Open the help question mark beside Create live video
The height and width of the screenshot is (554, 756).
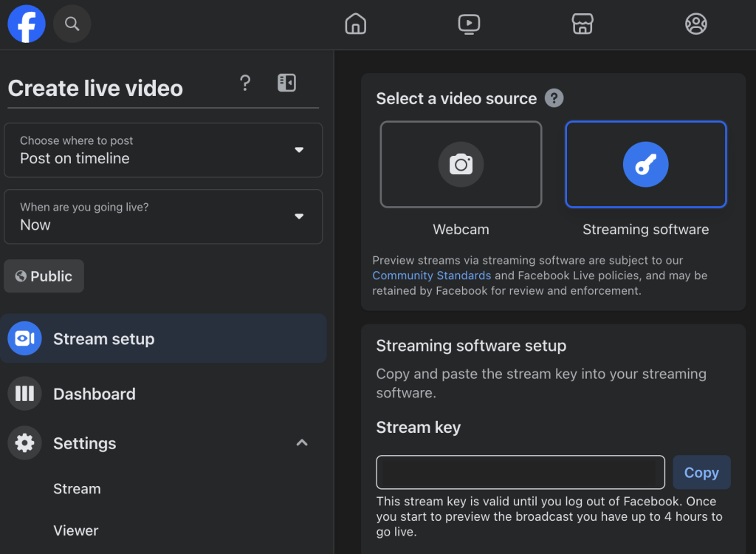pyautogui.click(x=245, y=83)
